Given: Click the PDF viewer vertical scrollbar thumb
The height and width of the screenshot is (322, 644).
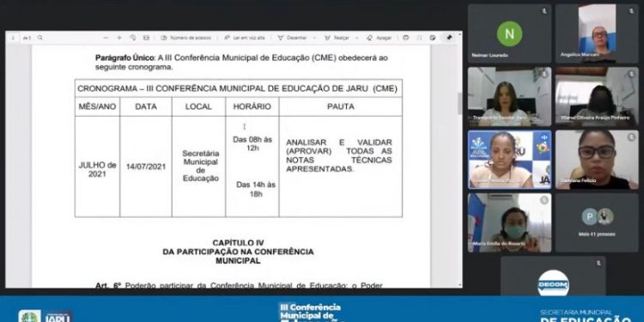Looking at the screenshot, I should (459, 103).
